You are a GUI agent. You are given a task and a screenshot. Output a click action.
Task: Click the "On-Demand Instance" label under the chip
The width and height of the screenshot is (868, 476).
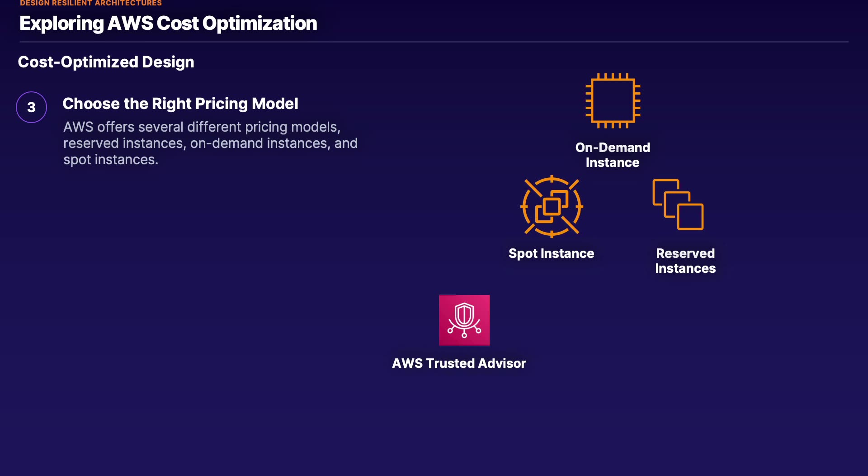(613, 155)
